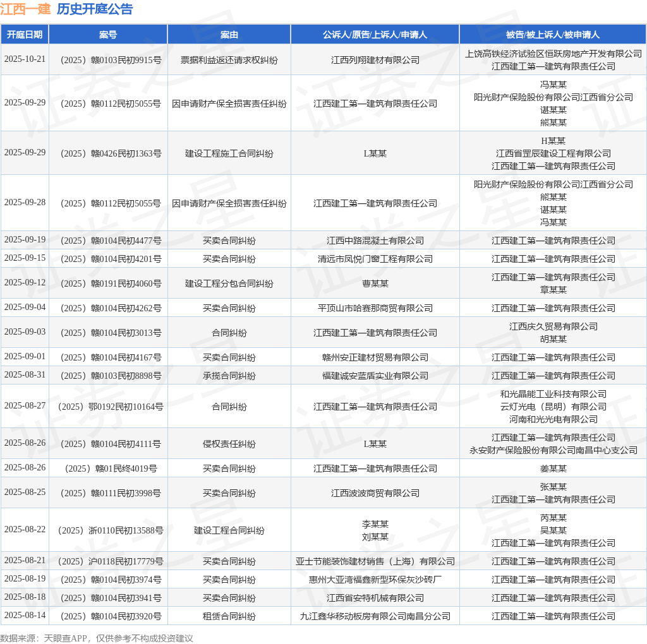Select the date 2025-09-01
This screenshot has height=644, width=647.
(25, 356)
